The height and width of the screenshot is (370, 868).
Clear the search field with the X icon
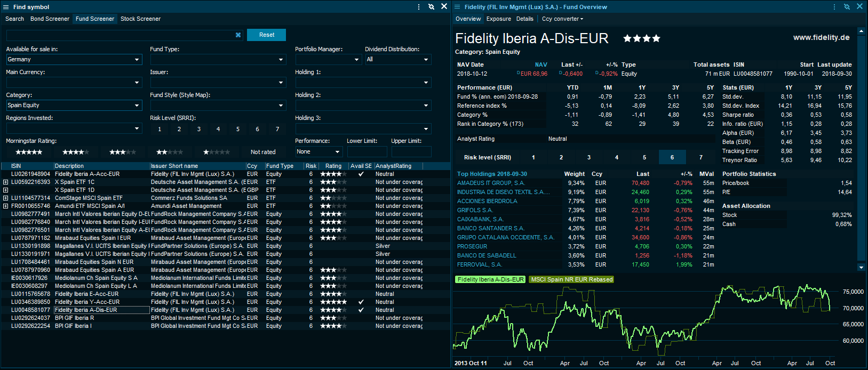click(x=238, y=35)
